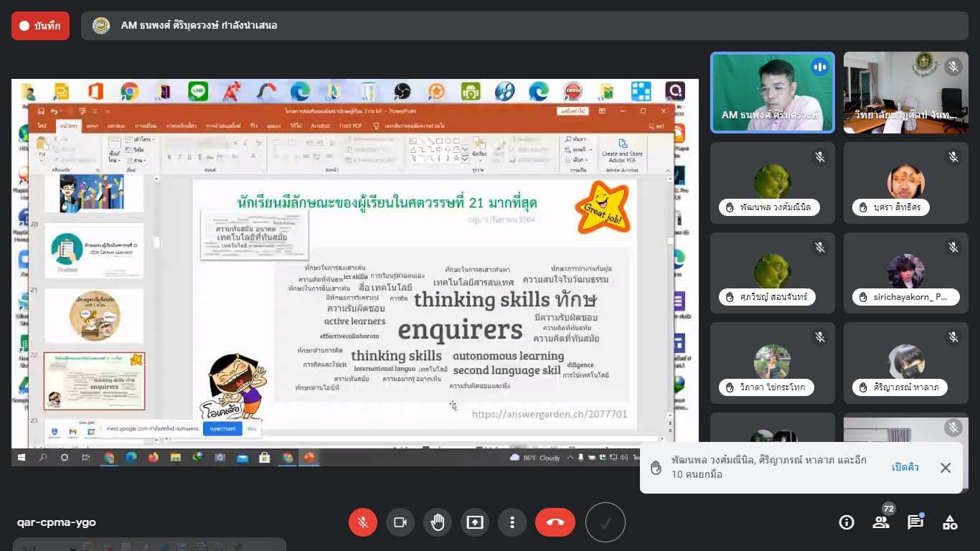Leave the call with the red hang-up button
The width and height of the screenshot is (980, 551).
coord(555,522)
